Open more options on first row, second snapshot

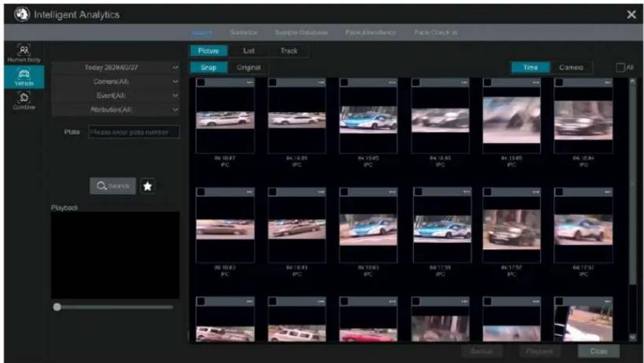[321, 82]
